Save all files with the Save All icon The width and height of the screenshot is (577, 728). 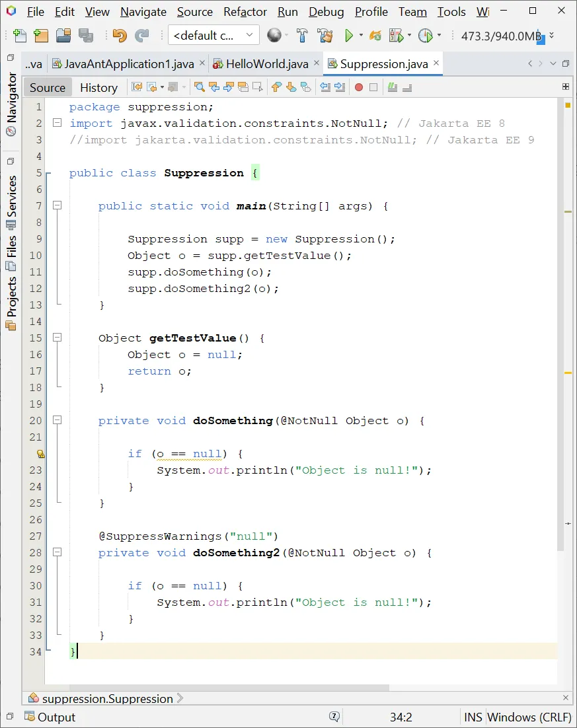click(86, 35)
